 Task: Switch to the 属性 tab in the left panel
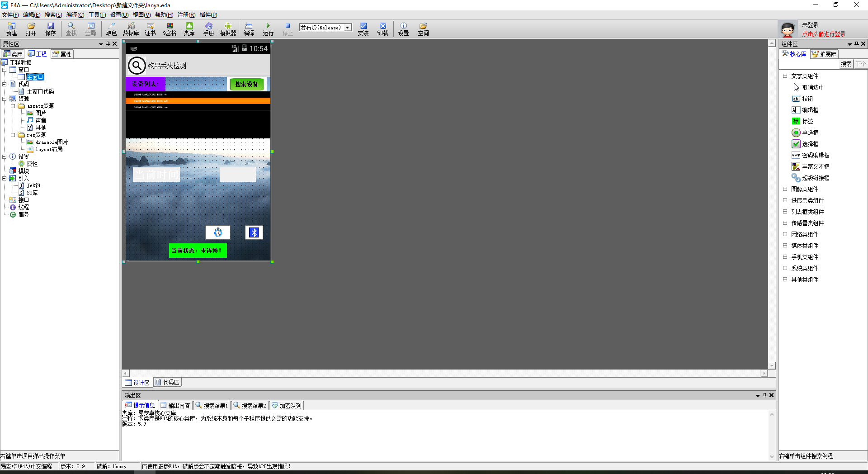pos(61,54)
